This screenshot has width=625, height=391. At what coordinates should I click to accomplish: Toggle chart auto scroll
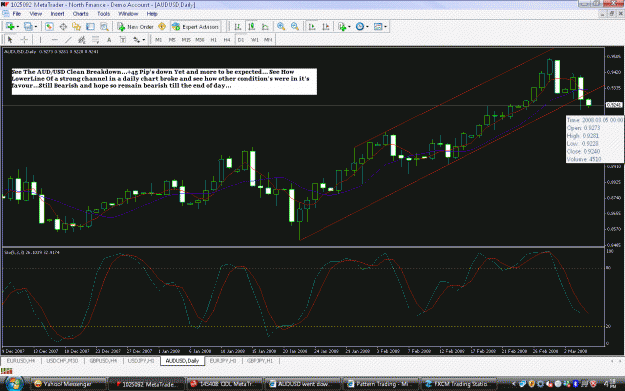(312, 27)
